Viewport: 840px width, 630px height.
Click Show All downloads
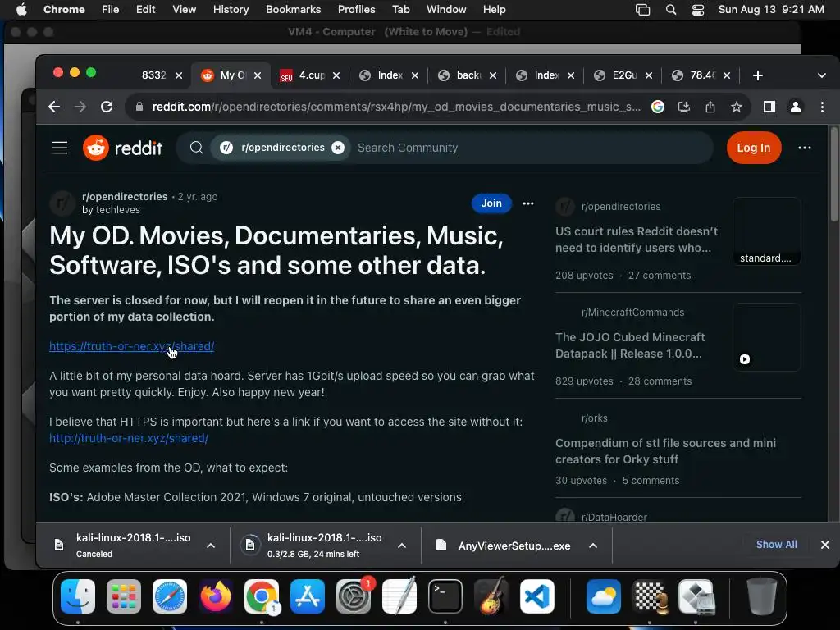click(776, 545)
